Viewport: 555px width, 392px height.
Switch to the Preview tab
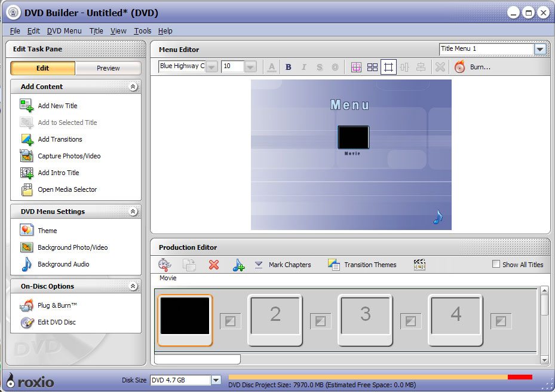point(108,68)
